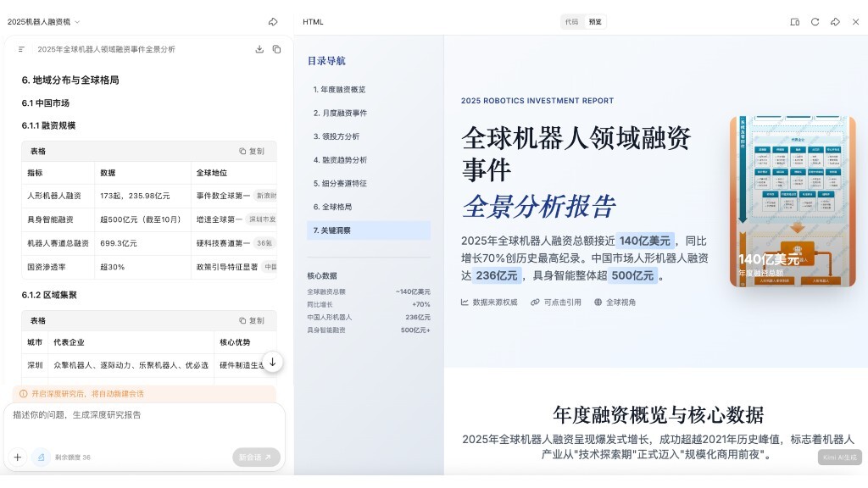
Task: Open the document outline menu icon
Action: click(x=22, y=49)
